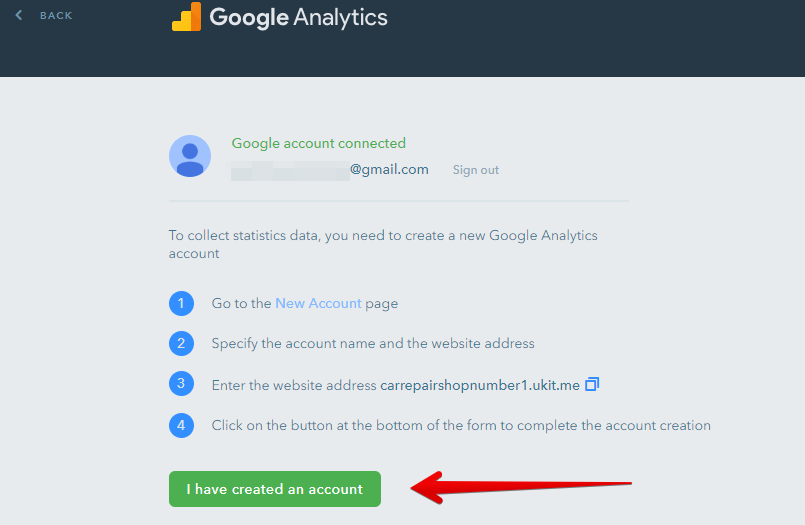The image size is (805, 525).
Task: Click the Google account connected status text
Action: click(318, 143)
